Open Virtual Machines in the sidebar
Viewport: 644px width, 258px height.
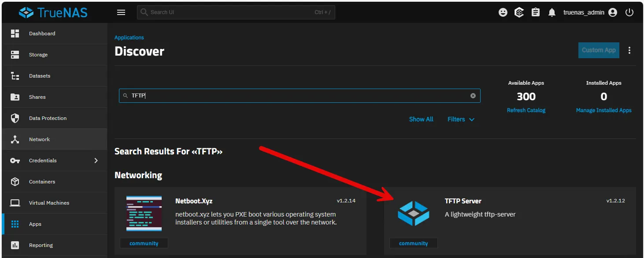(49, 203)
